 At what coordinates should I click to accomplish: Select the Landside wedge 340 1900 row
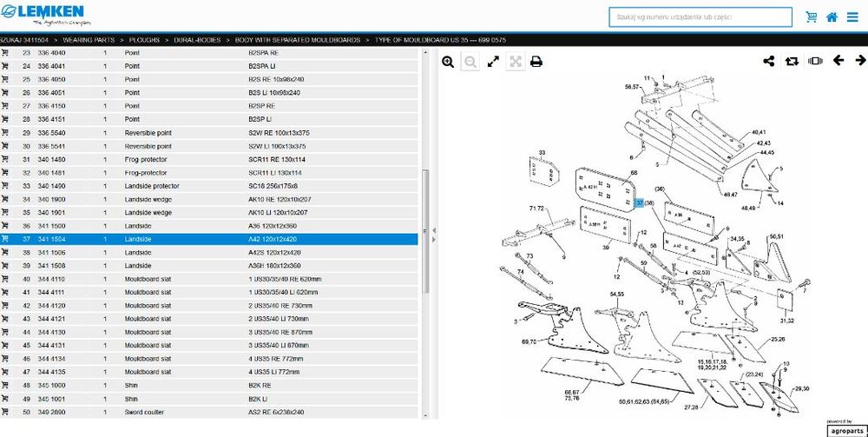[209, 200]
